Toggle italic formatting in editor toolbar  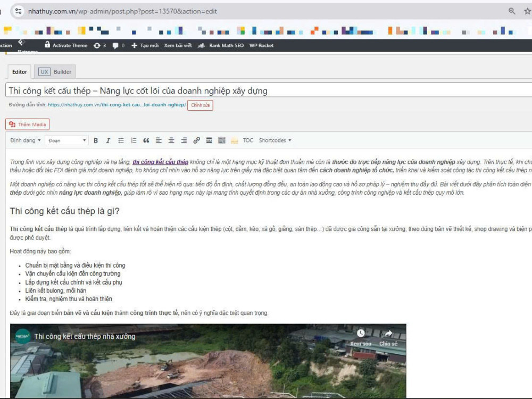108,140
